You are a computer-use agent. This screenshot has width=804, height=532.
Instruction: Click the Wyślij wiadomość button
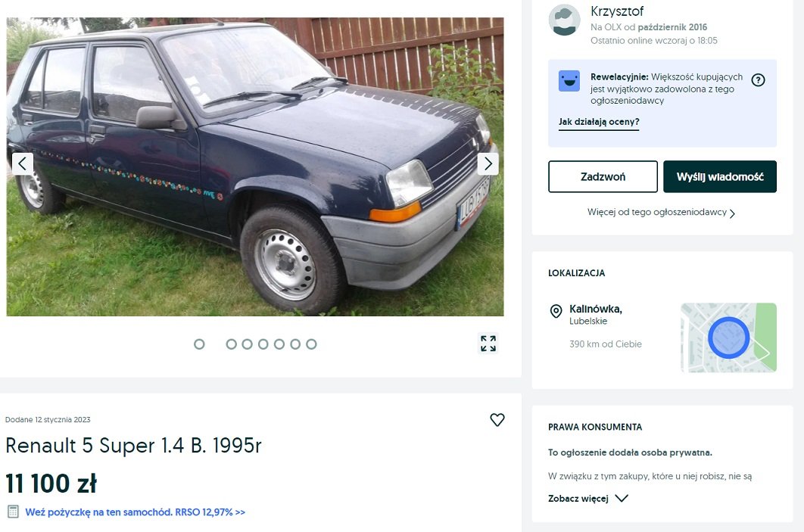720,177
